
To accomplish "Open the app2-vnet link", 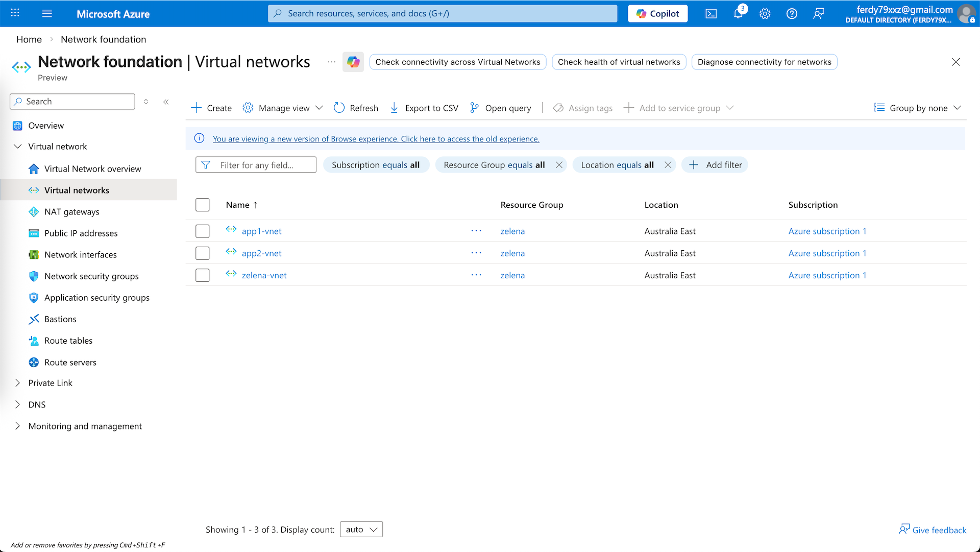I will (261, 253).
